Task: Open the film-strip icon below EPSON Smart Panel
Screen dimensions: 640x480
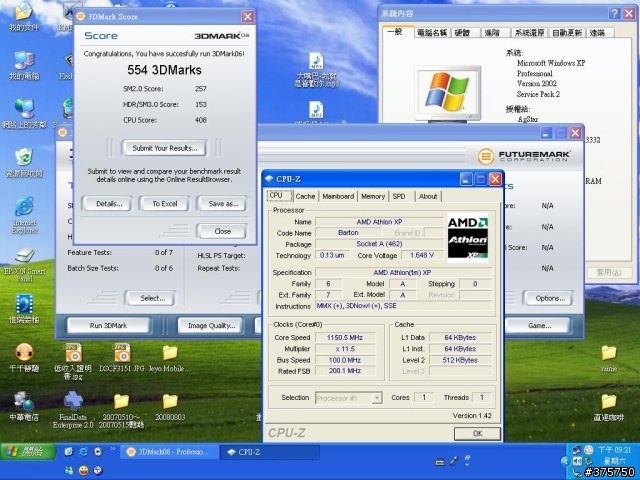Action: (24, 309)
